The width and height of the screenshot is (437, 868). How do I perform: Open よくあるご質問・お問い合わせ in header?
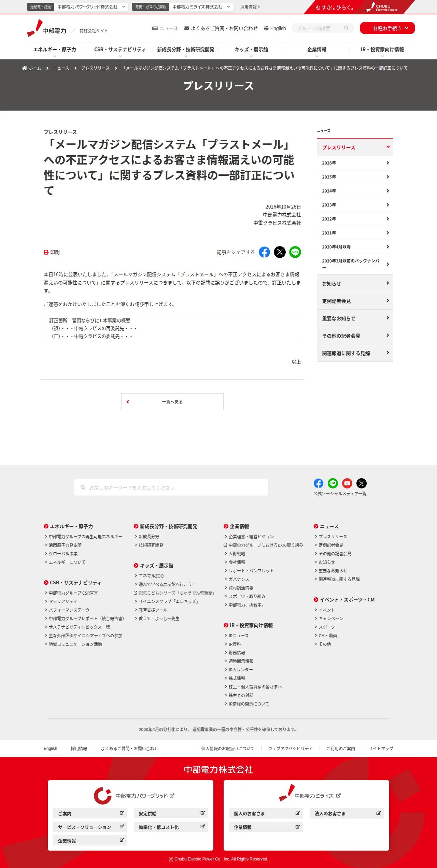[221, 28]
